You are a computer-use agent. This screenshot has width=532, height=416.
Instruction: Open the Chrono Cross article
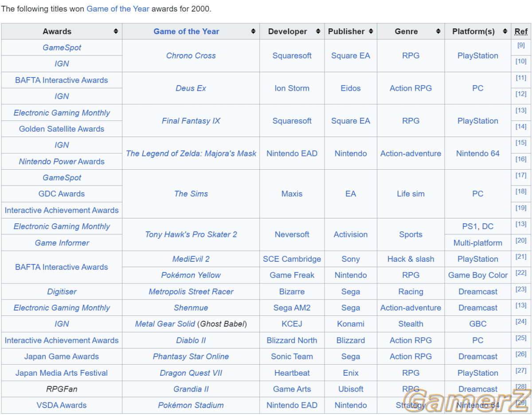(191, 56)
